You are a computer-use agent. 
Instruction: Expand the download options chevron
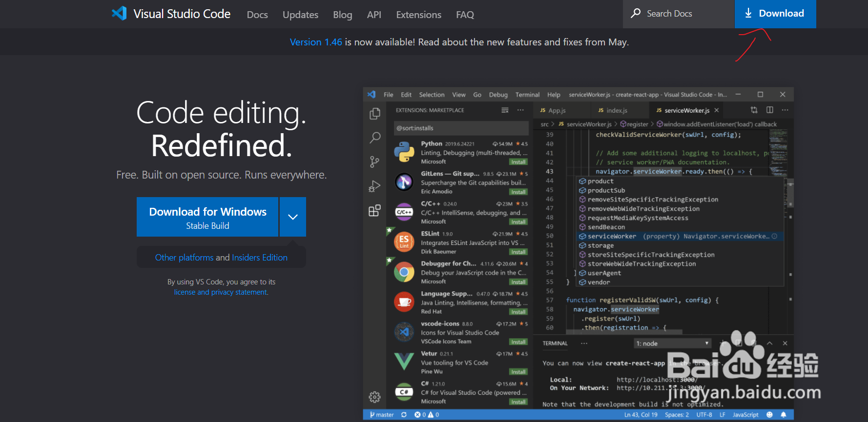(293, 217)
